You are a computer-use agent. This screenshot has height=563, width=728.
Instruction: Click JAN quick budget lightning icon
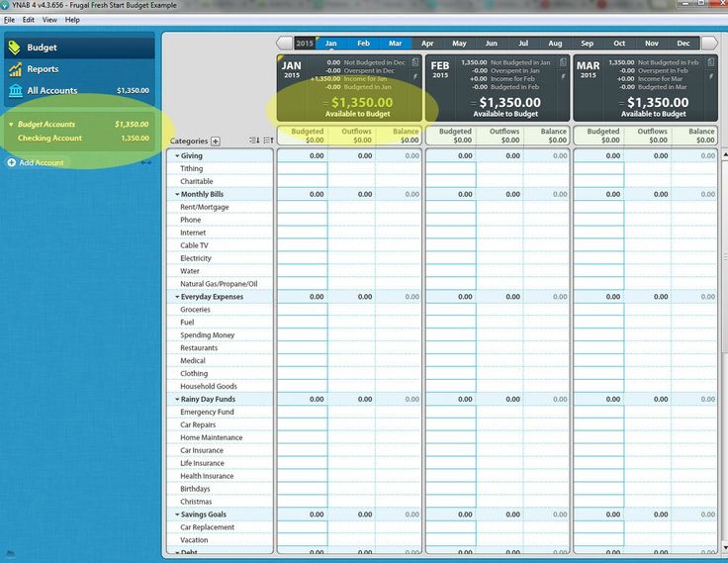[415, 76]
